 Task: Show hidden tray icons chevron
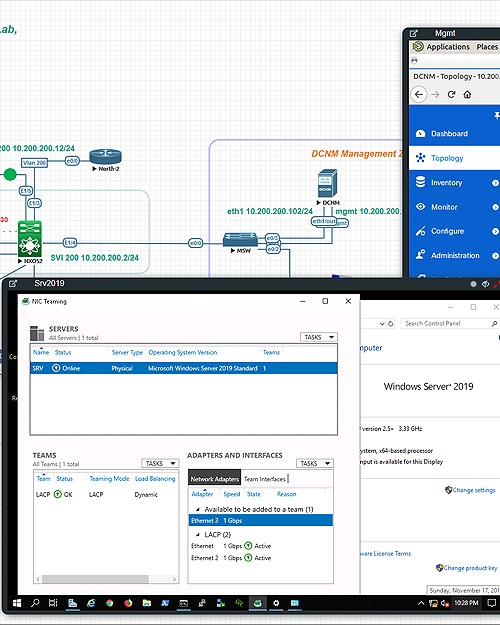421,603
